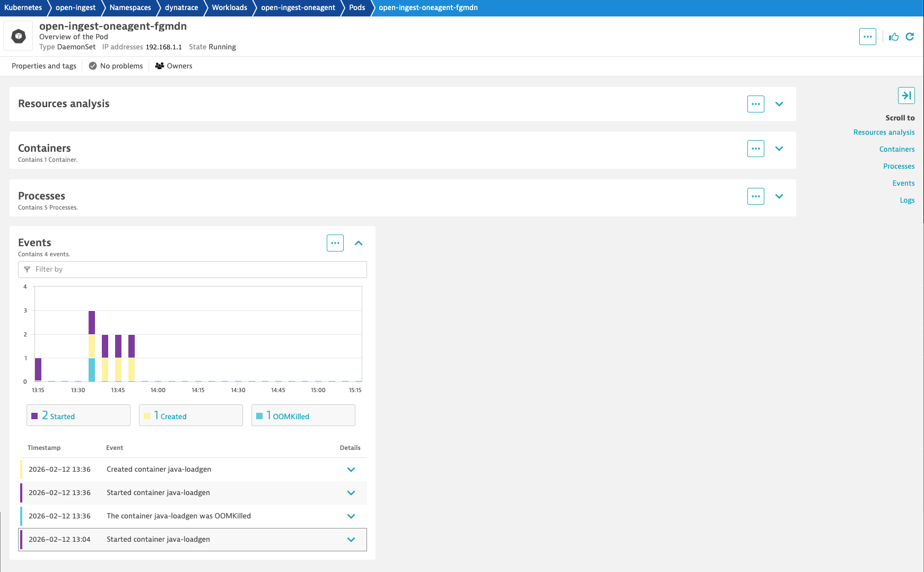
Task: Open Properties and tags
Action: coord(44,66)
